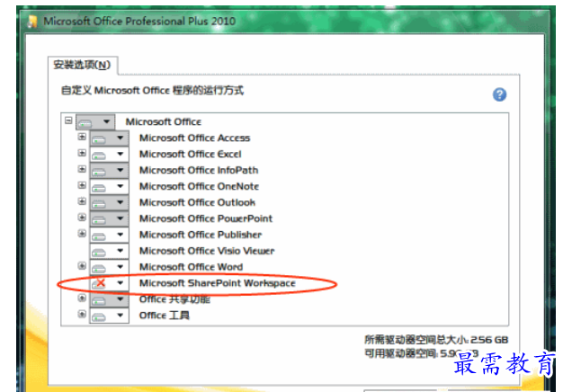Click the 自定义 Microsoft Office 程序的运行方式 heading

pyautogui.click(x=152, y=91)
